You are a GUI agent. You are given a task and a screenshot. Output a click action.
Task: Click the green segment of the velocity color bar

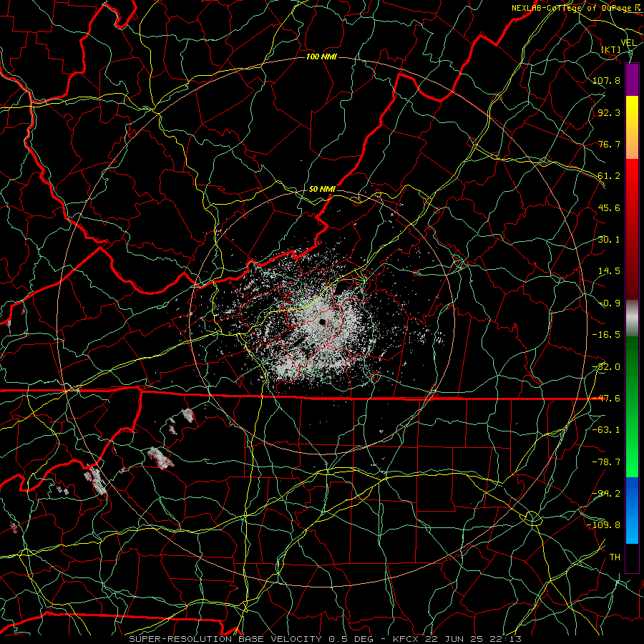point(632,406)
